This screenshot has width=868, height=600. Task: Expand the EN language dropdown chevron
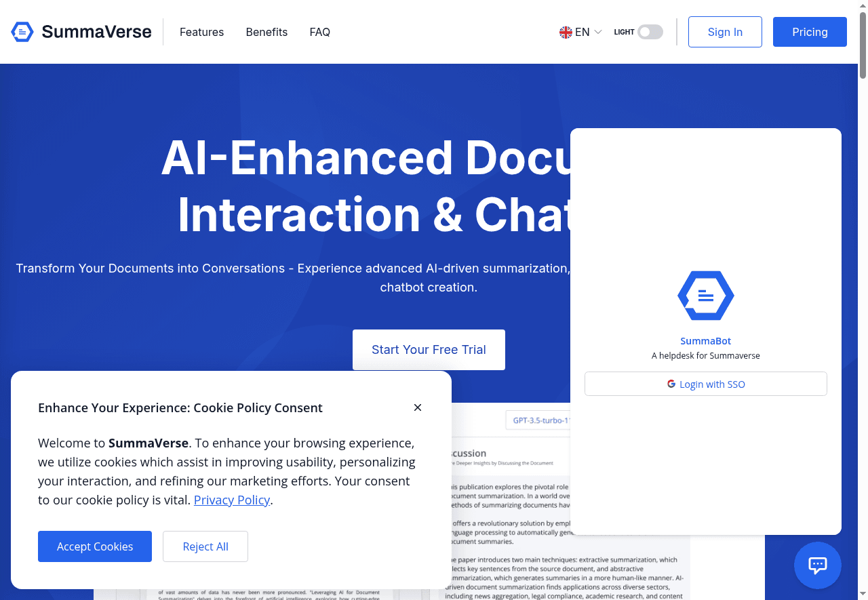point(597,32)
